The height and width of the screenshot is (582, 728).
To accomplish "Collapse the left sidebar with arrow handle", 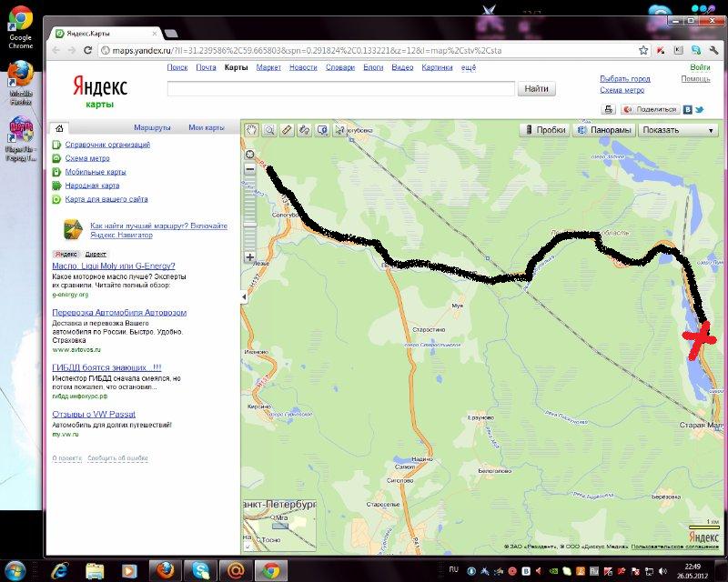I will pyautogui.click(x=243, y=297).
